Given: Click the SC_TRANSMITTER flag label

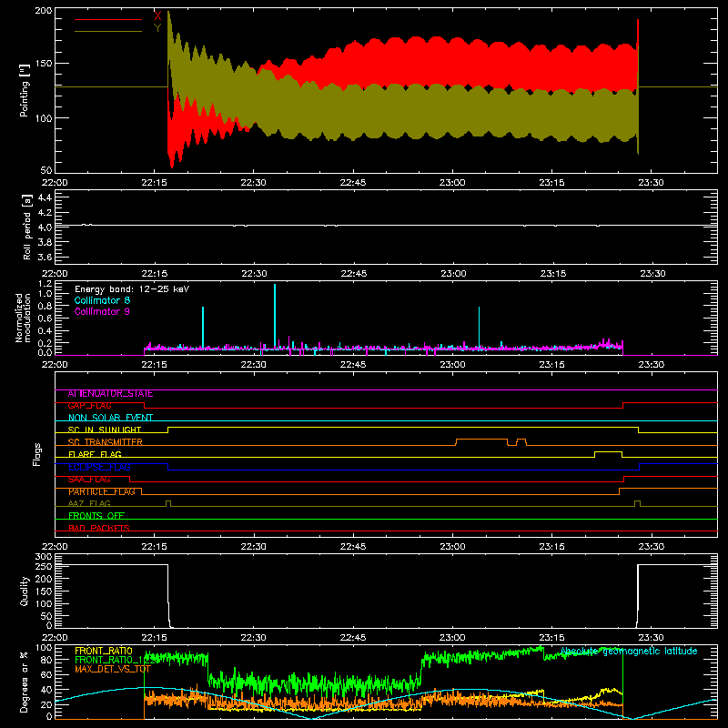Looking at the screenshot, I should (x=106, y=442).
